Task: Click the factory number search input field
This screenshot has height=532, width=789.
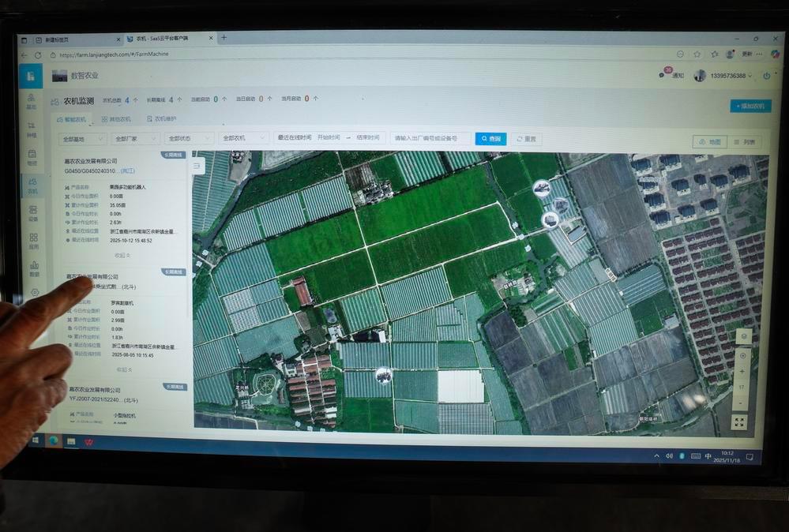Action: pos(430,138)
